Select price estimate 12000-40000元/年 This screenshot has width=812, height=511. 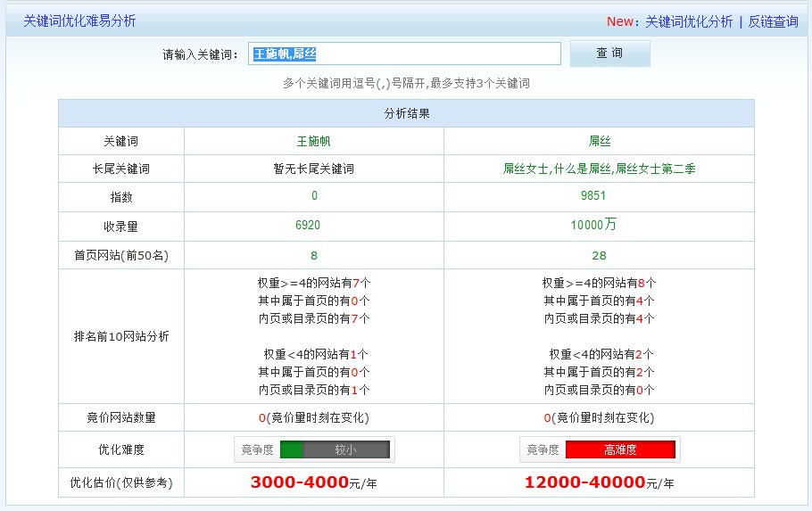click(600, 482)
